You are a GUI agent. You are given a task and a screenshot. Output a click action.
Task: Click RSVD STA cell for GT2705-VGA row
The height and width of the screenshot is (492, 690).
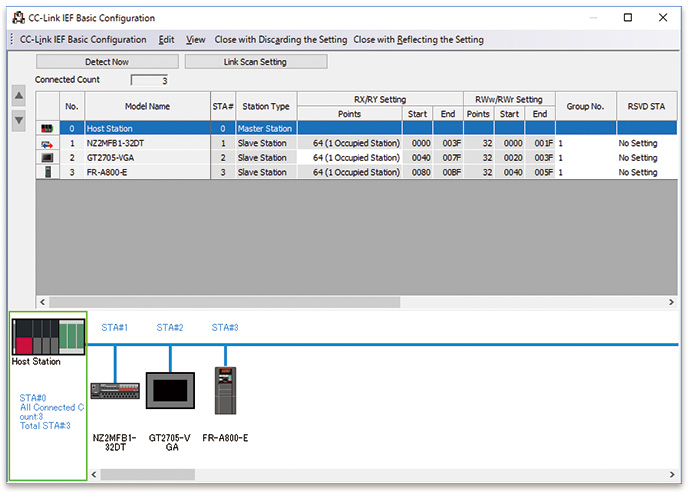(x=640, y=158)
